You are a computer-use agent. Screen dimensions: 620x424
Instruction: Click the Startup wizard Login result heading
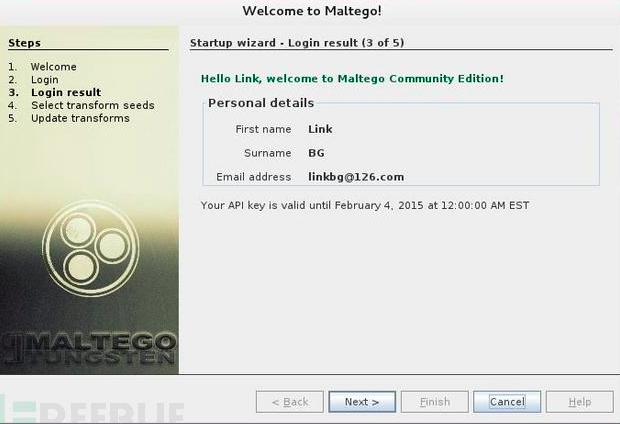[297, 43]
